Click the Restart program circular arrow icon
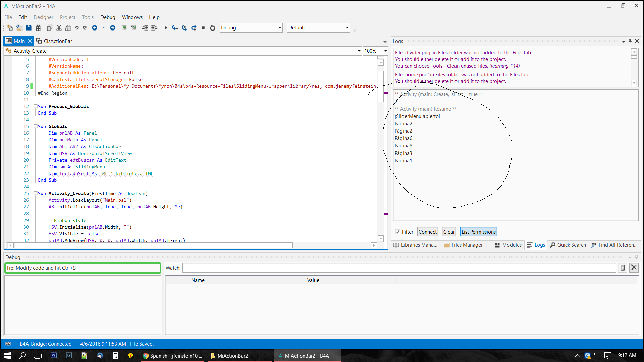The height and width of the screenshot is (362, 644). coord(212,28)
